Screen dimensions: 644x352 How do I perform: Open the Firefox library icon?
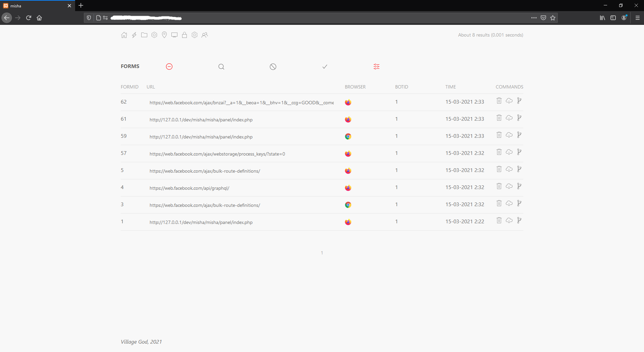pyautogui.click(x=602, y=18)
